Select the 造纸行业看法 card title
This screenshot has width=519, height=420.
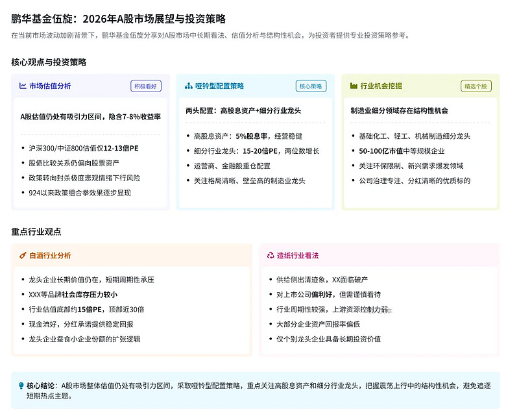298,255
